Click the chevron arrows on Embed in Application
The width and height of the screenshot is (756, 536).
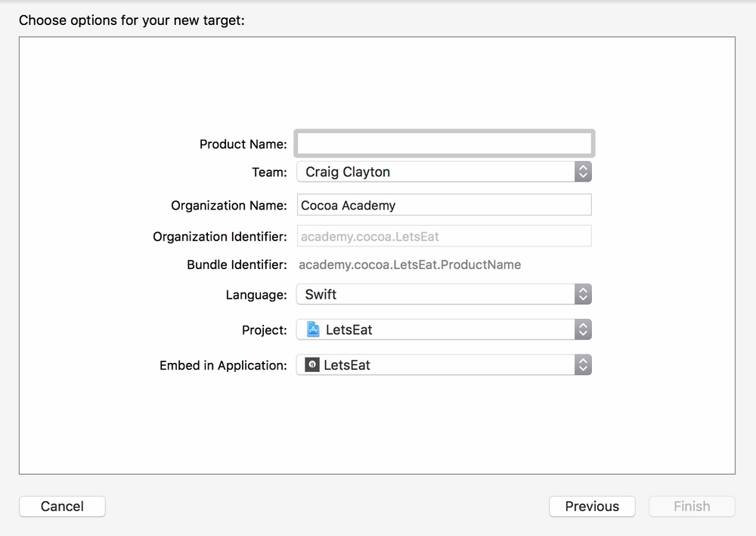[x=582, y=365]
